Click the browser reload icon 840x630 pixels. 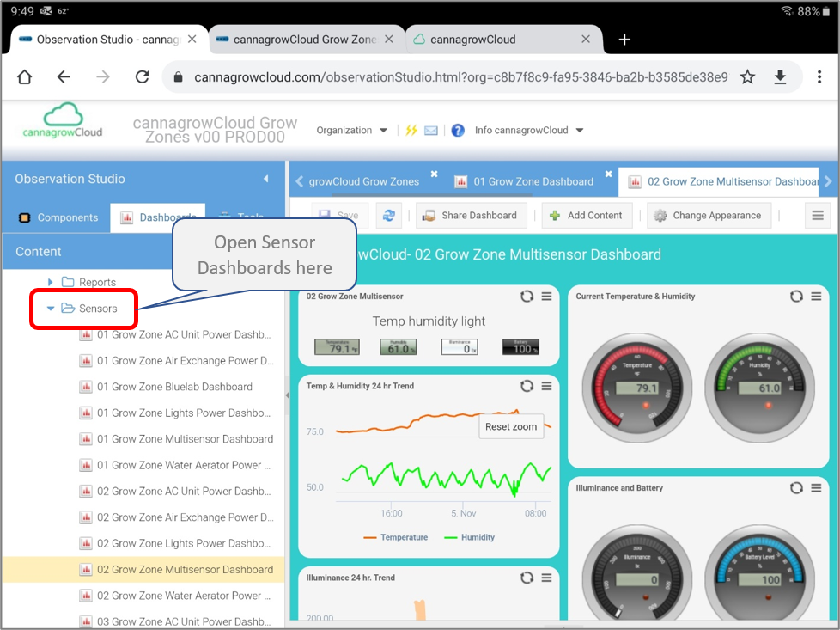pyautogui.click(x=143, y=77)
